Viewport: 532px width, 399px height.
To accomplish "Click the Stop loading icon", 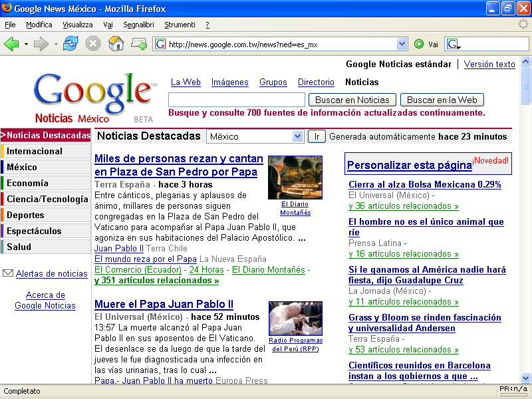I will pos(93,44).
